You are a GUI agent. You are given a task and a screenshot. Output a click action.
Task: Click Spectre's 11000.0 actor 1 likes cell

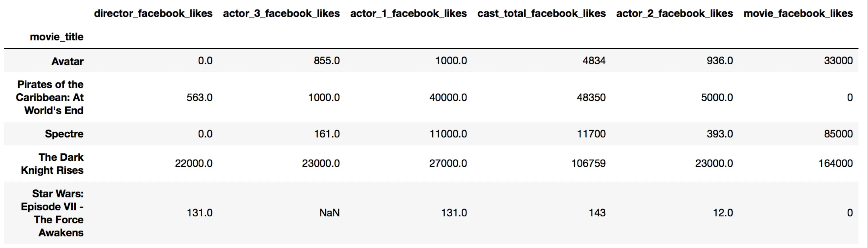448,134
